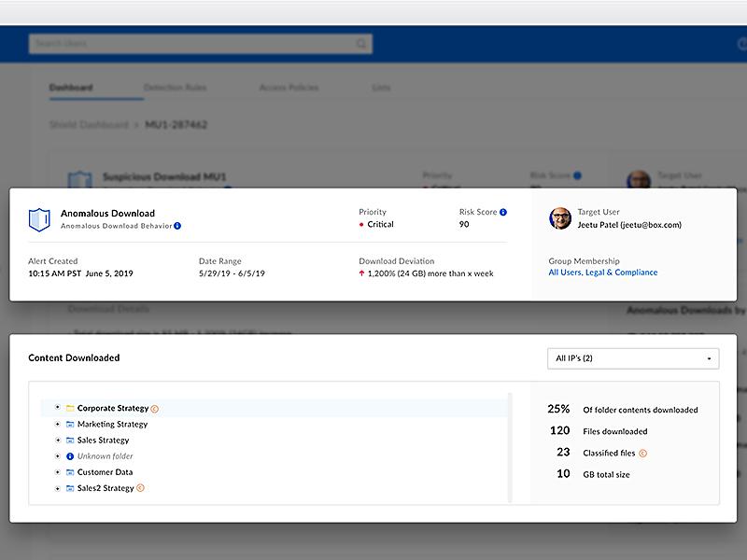This screenshot has height=560, width=747.
Task: Click classification badge next to Corporate Strategy
Action: (154, 409)
